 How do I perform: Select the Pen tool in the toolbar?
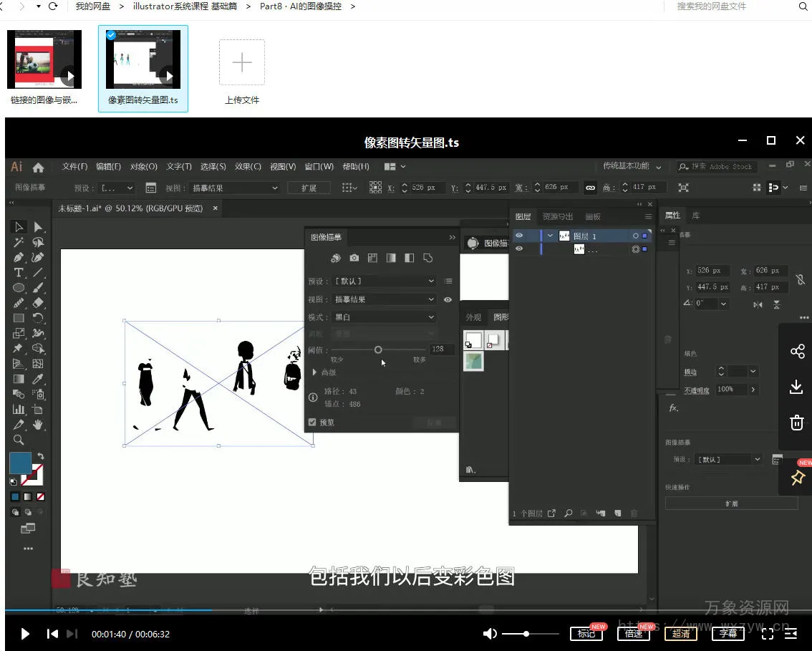coord(19,257)
